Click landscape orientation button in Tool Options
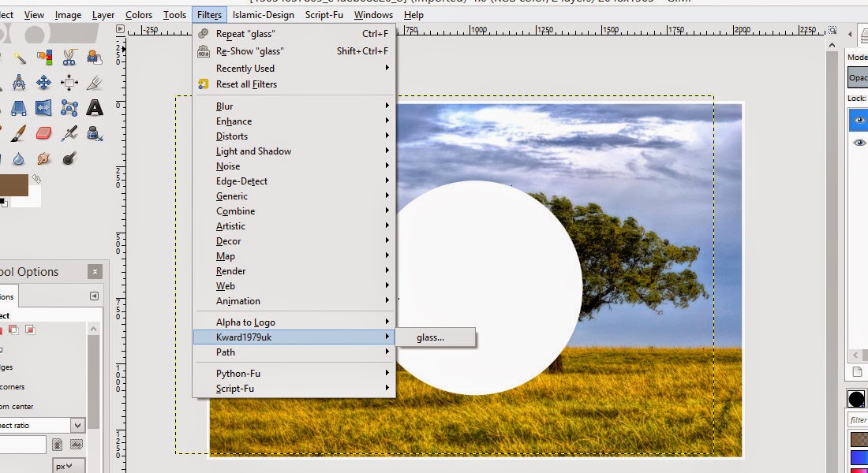This screenshot has width=868, height=473. [x=77, y=445]
